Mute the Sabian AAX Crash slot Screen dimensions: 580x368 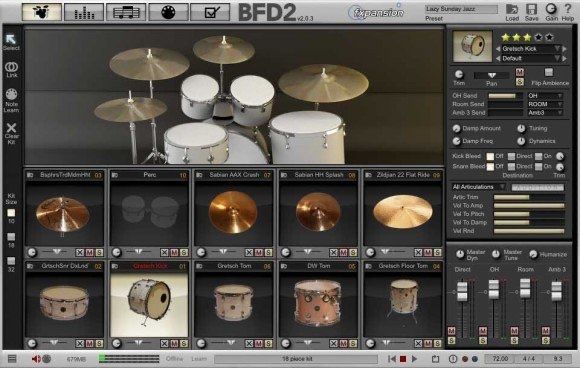(259, 252)
